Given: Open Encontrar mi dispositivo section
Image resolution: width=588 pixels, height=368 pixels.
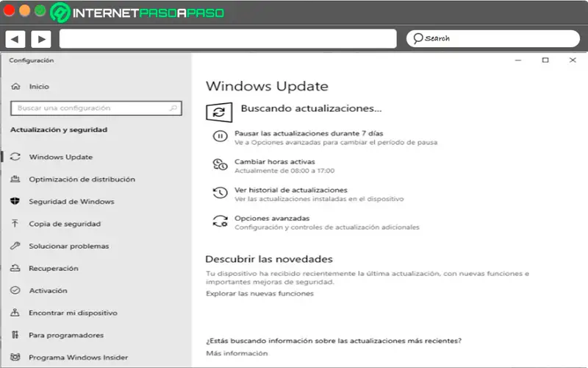Looking at the screenshot, I should pos(73,313).
